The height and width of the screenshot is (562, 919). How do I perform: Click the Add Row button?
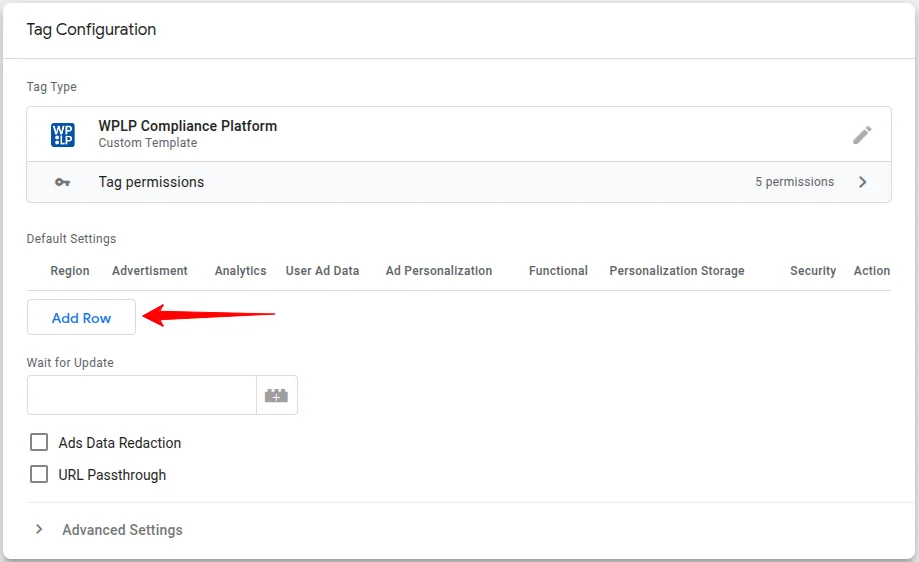81,317
